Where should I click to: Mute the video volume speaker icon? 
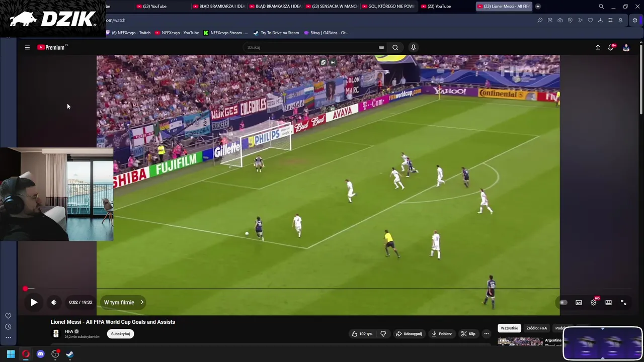(54, 302)
